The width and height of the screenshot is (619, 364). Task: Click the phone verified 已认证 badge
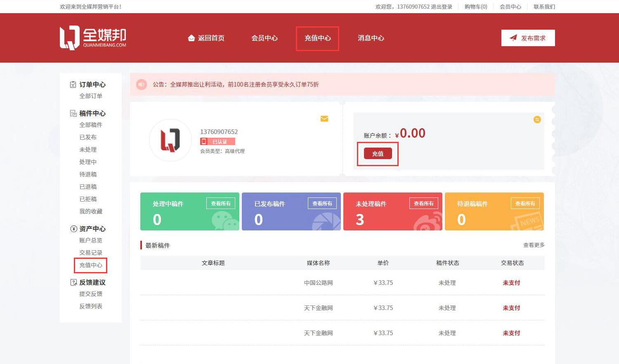217,141
